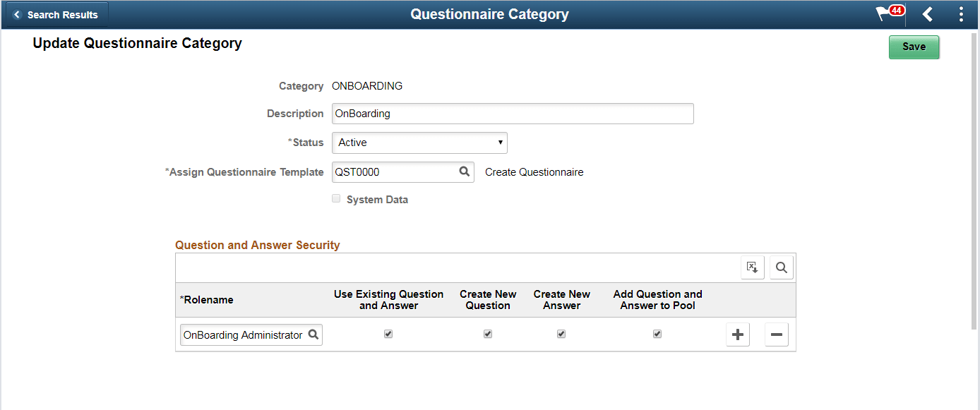Viewport: 980px width, 410px height.
Task: Toggle Add Question and Answer to Pool
Action: pyautogui.click(x=657, y=333)
